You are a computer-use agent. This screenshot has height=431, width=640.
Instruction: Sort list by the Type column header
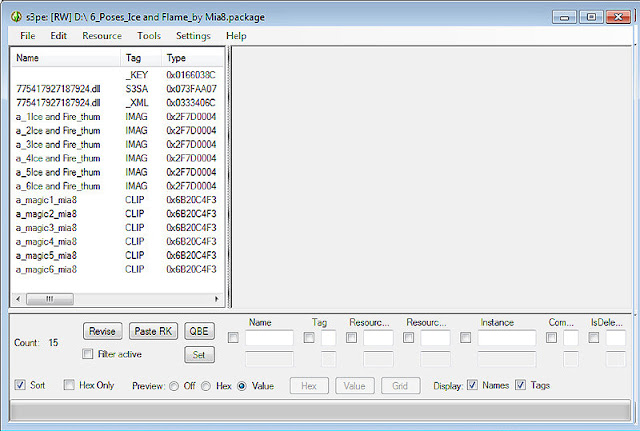pos(193,58)
